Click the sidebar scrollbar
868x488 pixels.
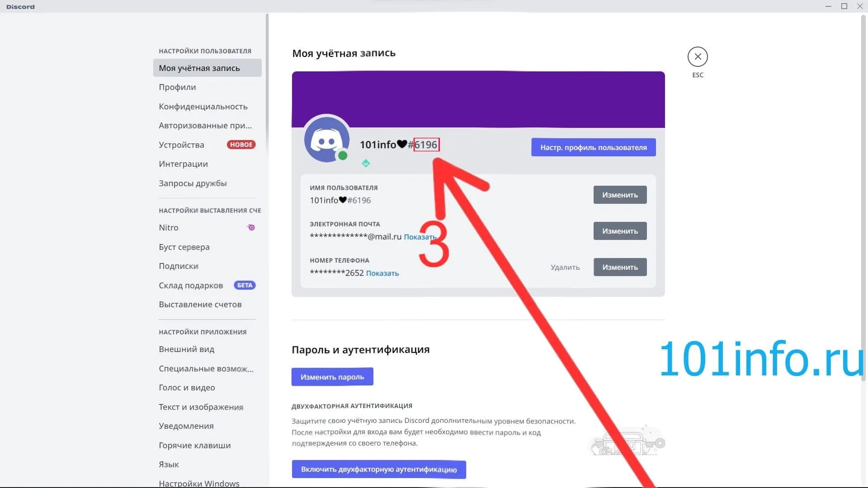click(267, 81)
